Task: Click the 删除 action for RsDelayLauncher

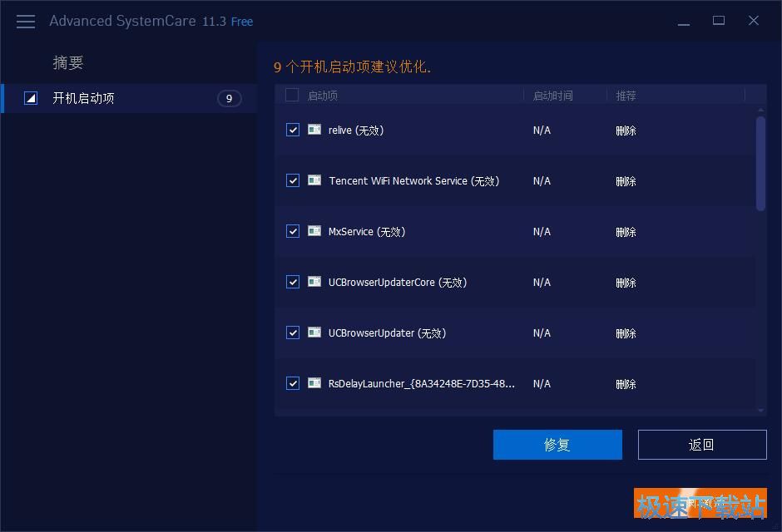Action: (x=626, y=383)
